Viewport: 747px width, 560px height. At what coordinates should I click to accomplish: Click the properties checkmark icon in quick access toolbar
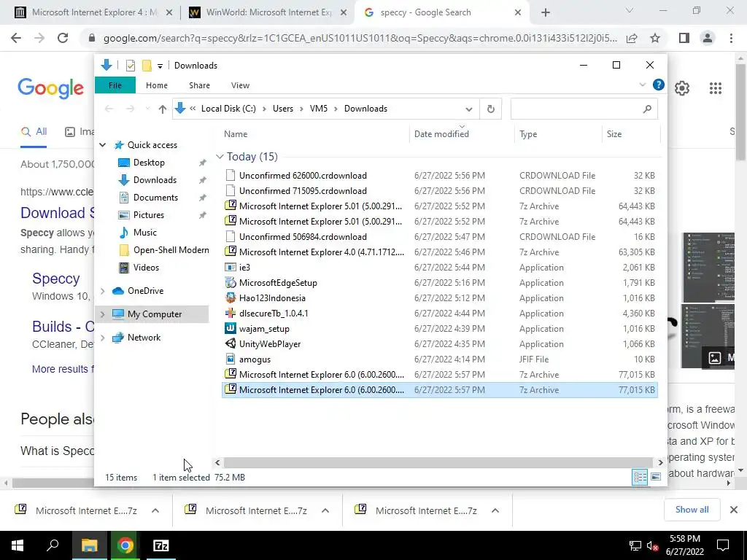point(130,66)
